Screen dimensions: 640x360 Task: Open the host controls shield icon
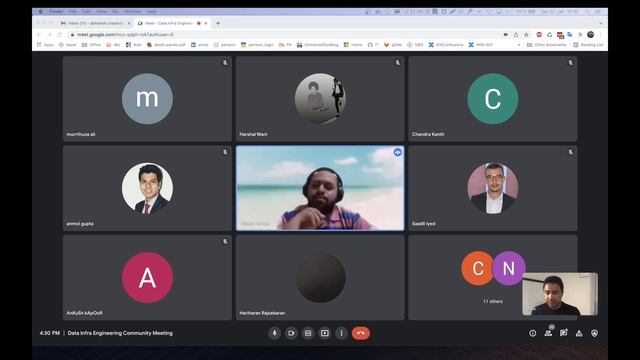[x=594, y=333]
